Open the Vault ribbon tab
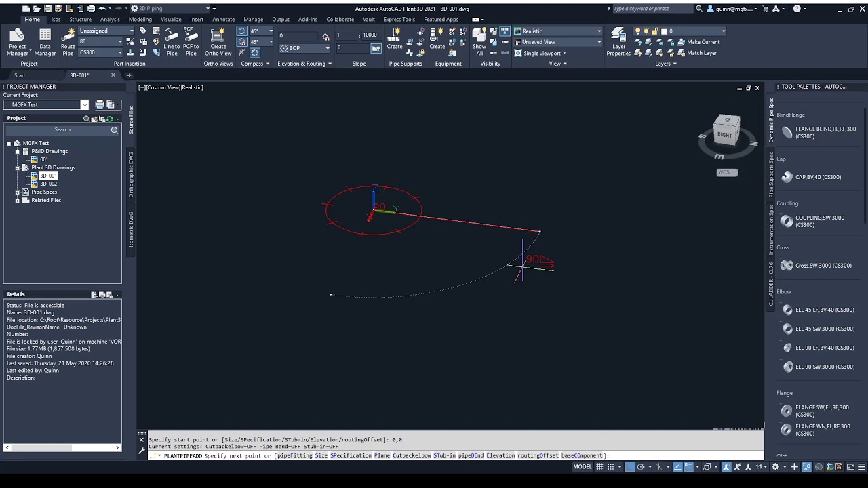 (x=369, y=20)
